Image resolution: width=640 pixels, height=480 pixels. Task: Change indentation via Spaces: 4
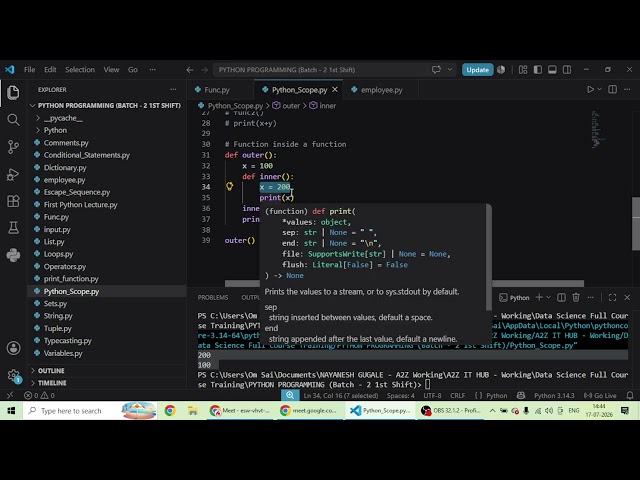click(x=400, y=396)
